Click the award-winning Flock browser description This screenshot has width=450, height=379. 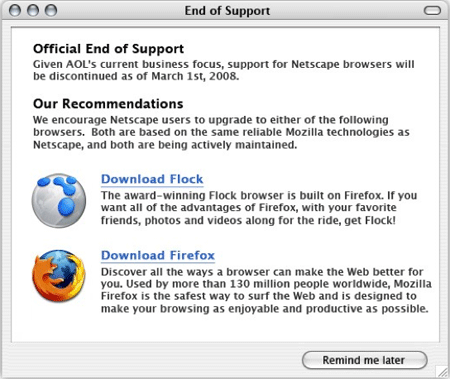tap(259, 208)
